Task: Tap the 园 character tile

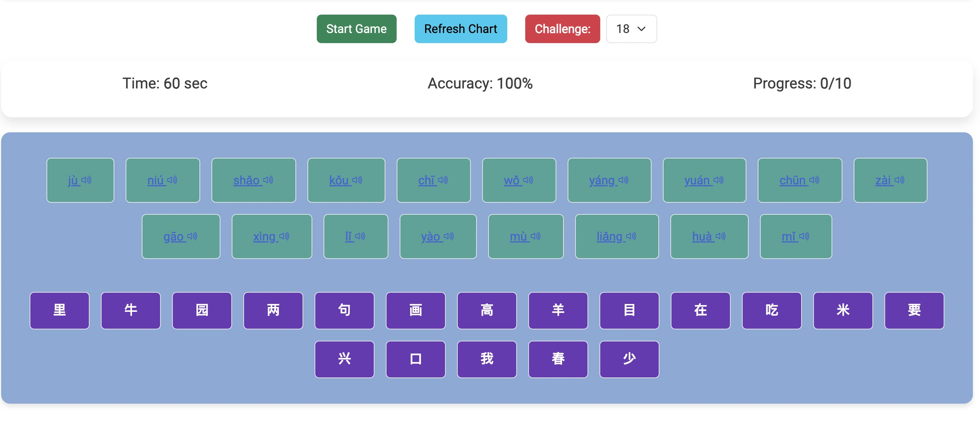Action: coord(202,310)
